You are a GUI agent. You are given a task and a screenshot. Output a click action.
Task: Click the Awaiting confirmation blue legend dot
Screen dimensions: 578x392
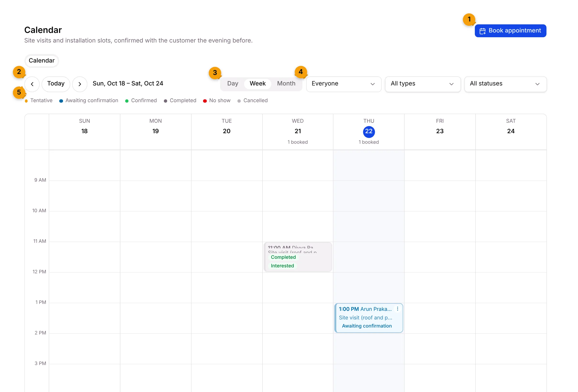(x=61, y=101)
